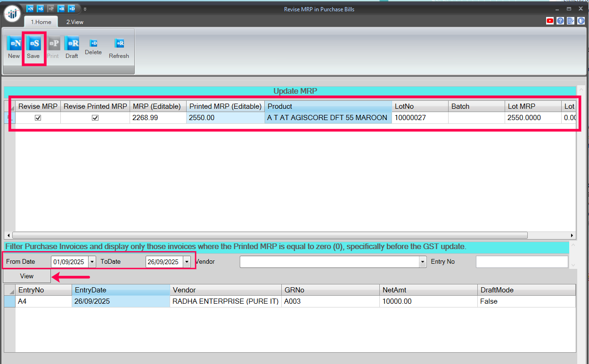Select the 1.Home ribbon tab
589x364 pixels.
pyautogui.click(x=41, y=22)
